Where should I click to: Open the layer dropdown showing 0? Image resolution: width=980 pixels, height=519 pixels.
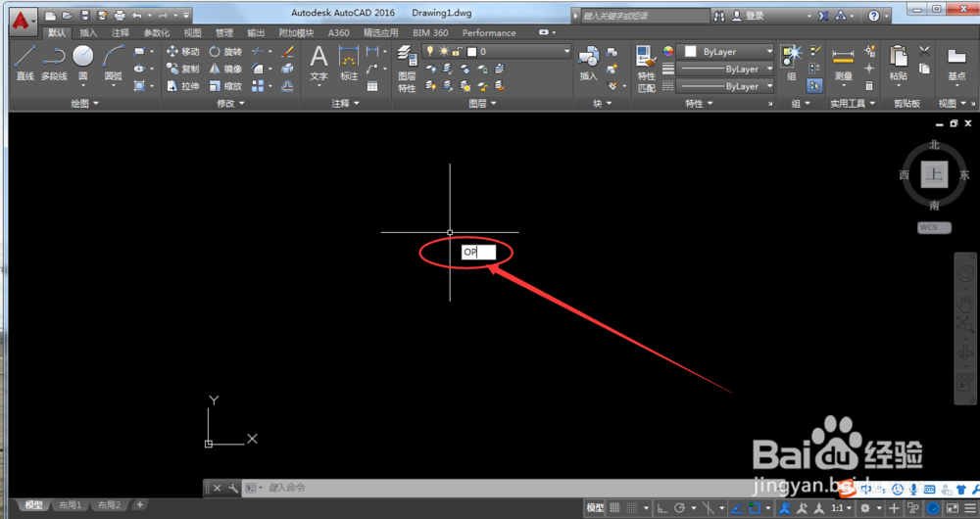click(x=497, y=52)
